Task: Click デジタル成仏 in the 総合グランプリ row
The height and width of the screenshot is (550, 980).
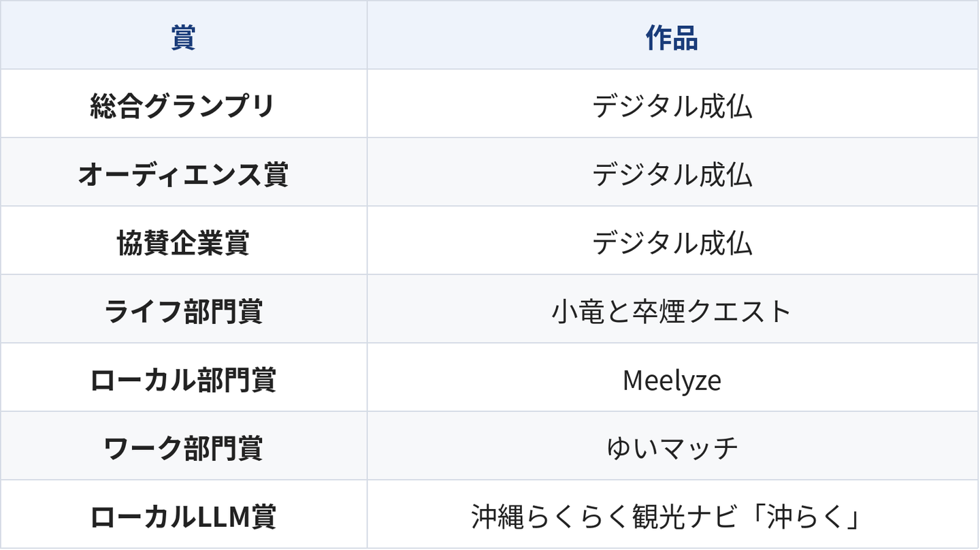Action: [672, 106]
